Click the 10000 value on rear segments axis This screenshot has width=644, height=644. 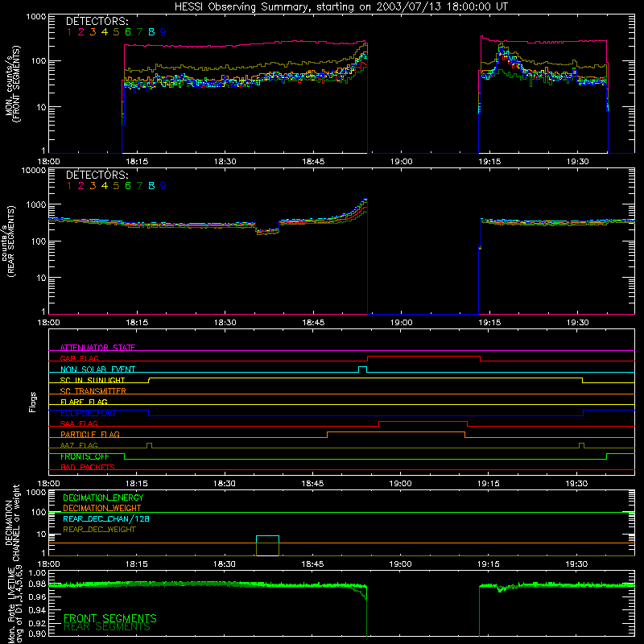(34, 171)
